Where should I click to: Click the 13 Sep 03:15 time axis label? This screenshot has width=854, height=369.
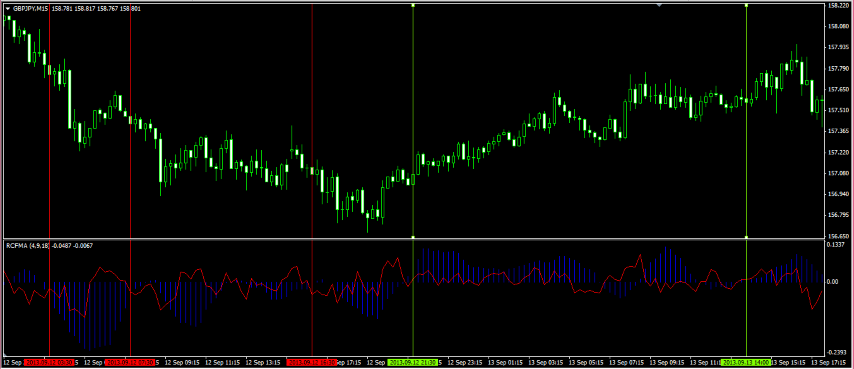tap(546, 362)
